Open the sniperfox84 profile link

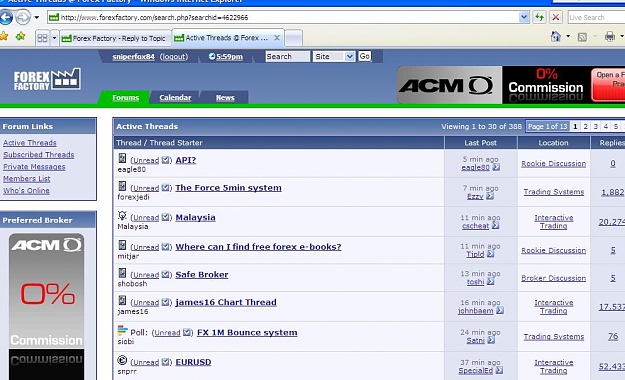coord(133,57)
